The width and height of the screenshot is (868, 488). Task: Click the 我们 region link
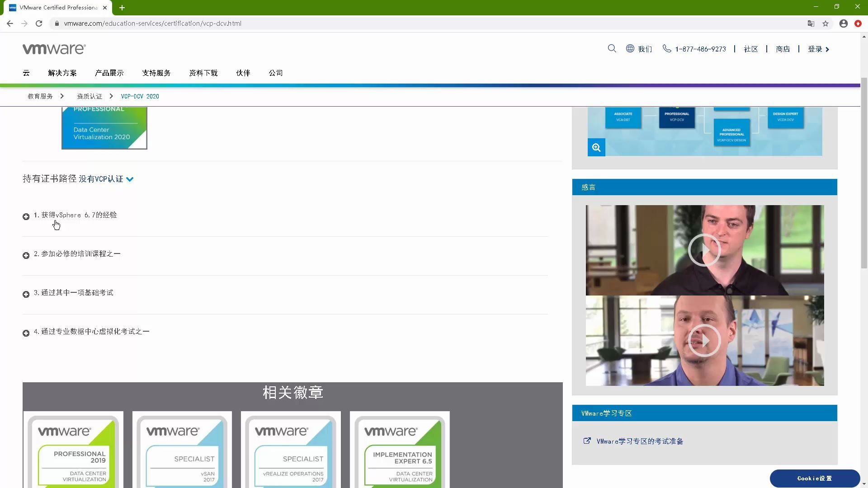tap(645, 49)
